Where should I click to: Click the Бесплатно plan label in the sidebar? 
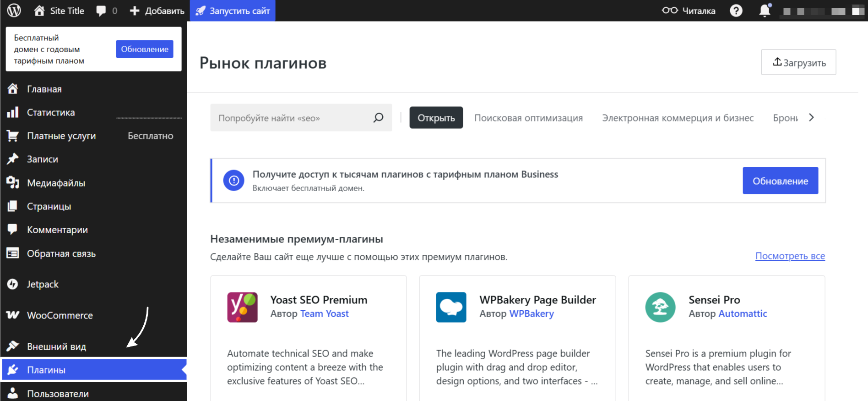(x=150, y=136)
